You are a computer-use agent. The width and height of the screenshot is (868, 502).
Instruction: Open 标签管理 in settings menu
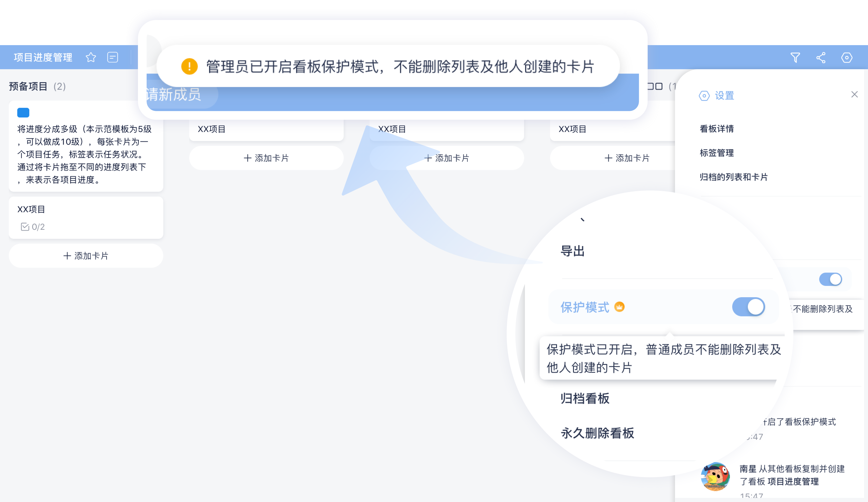coord(716,153)
